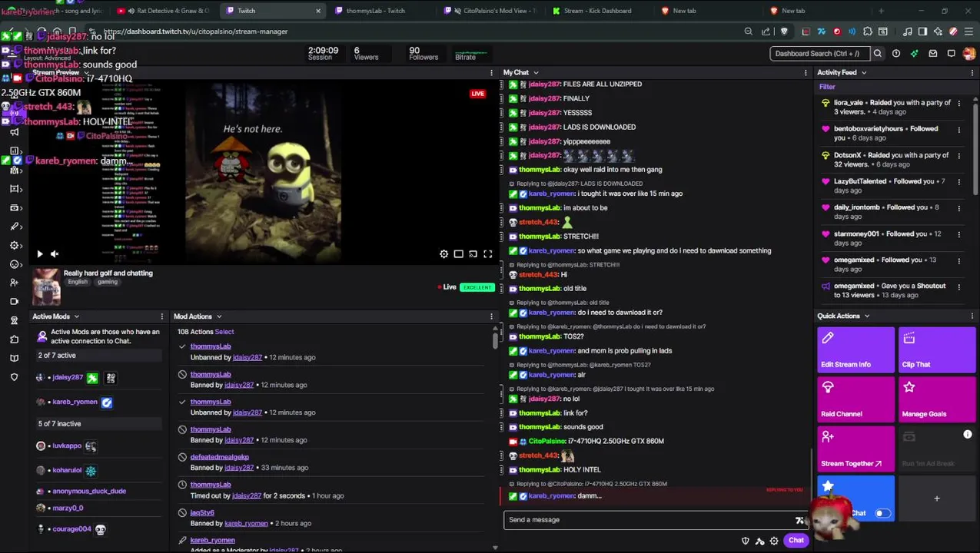Toggle the chat quick action switch

[882, 513]
